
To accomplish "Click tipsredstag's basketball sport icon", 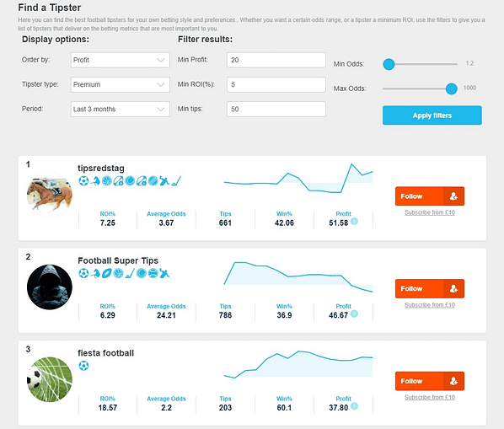I will (x=107, y=181).
